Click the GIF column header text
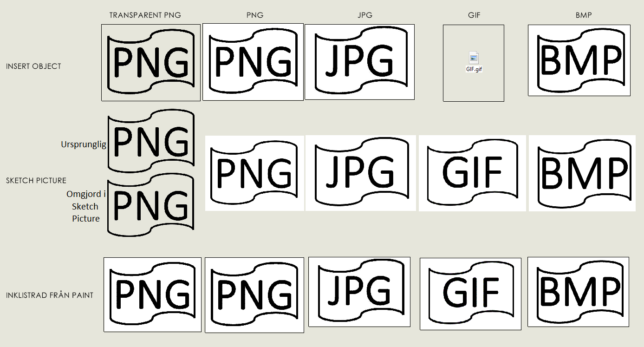This screenshot has height=347, width=644. [474, 15]
